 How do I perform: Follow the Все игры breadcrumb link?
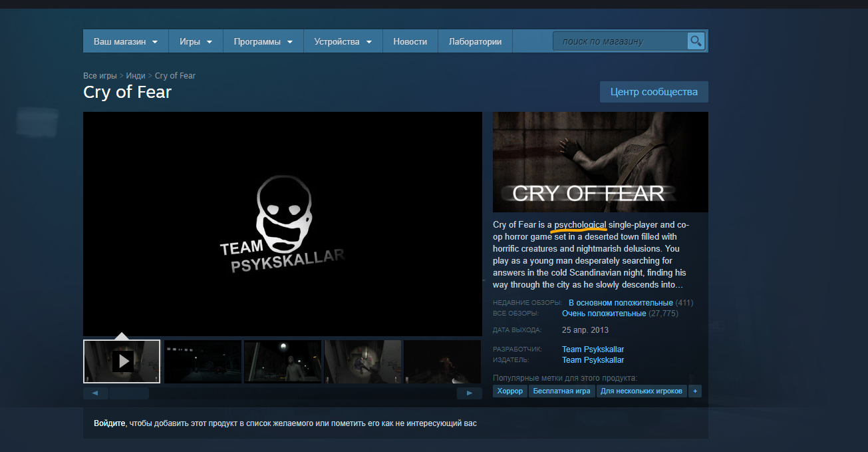click(x=100, y=76)
